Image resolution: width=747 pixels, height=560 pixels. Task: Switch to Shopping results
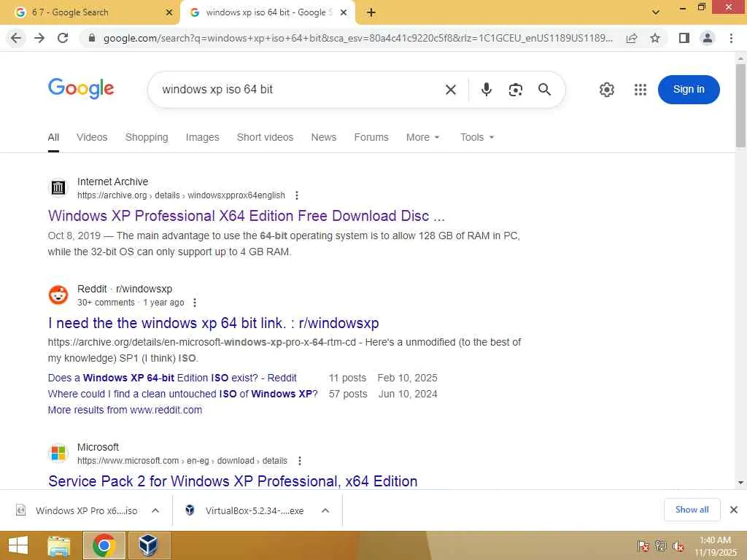click(147, 138)
